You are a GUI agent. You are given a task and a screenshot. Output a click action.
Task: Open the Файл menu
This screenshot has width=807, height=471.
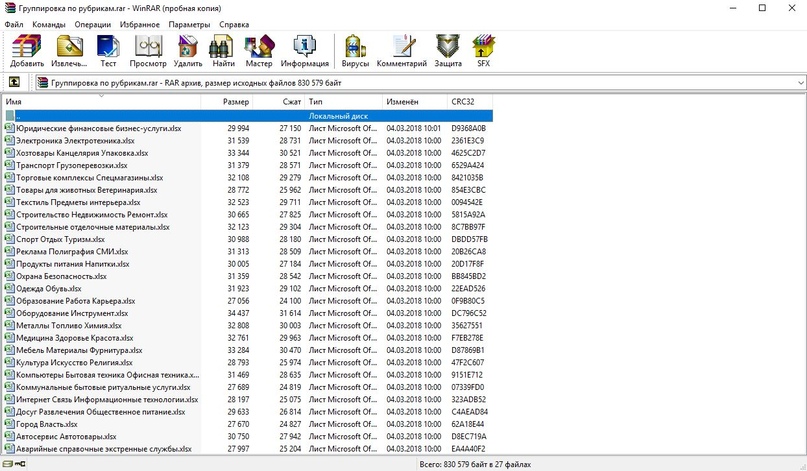pos(14,23)
